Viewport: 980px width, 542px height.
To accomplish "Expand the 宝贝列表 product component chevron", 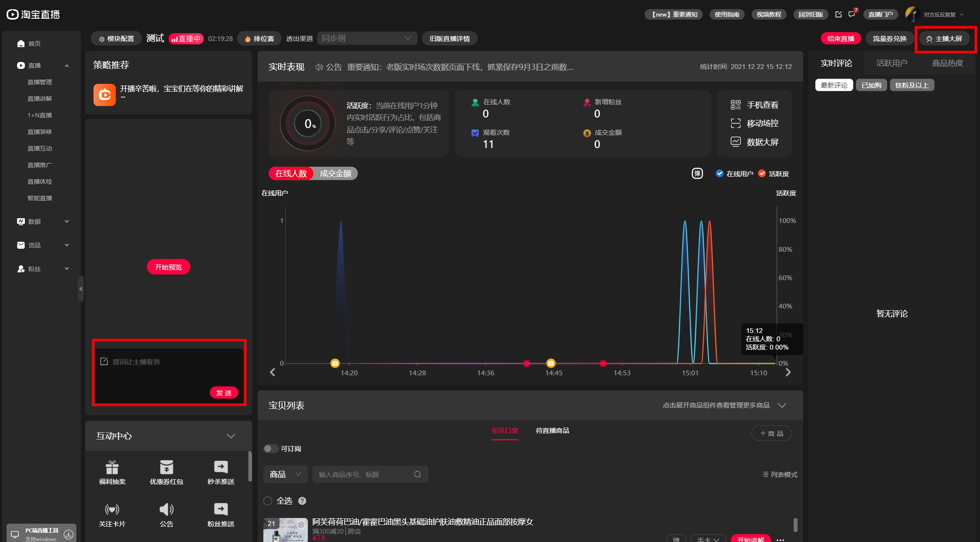I will [x=782, y=405].
